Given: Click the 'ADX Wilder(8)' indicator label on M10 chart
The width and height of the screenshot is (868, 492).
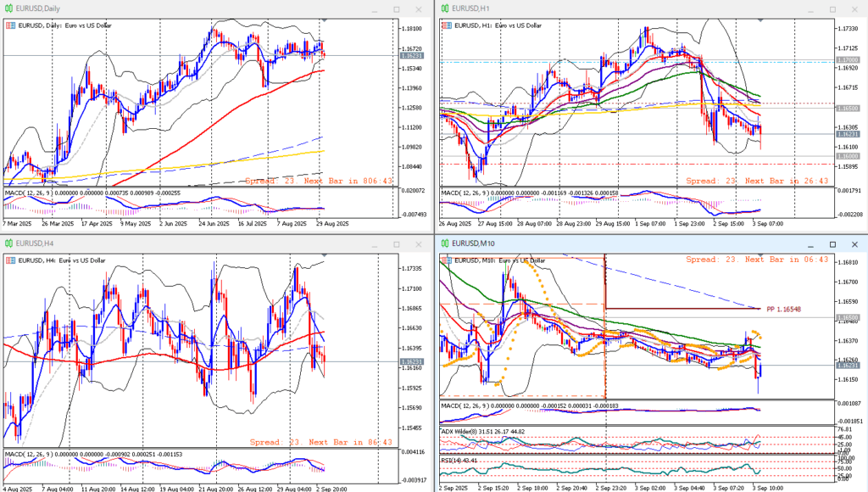Looking at the screenshot, I should (460, 432).
